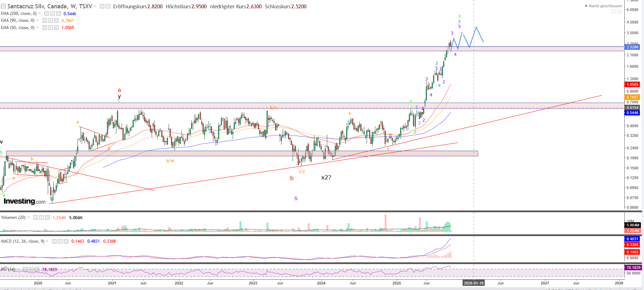
Task: Expand the EMA (200, close, 0) dropdown arrow
Action: 39,13
